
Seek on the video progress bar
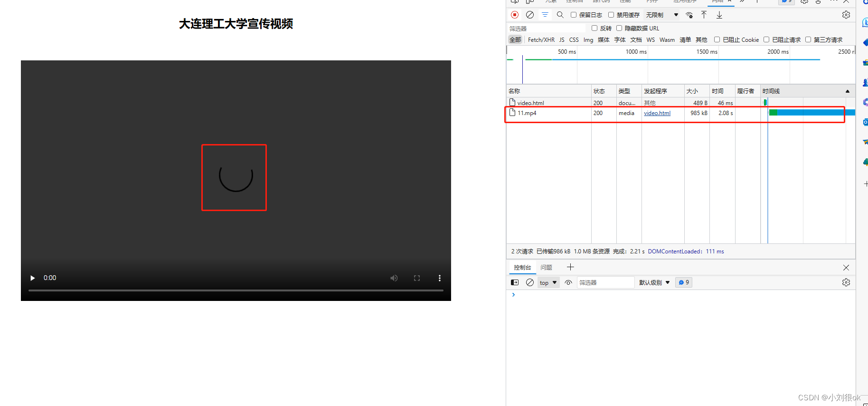coord(236,290)
